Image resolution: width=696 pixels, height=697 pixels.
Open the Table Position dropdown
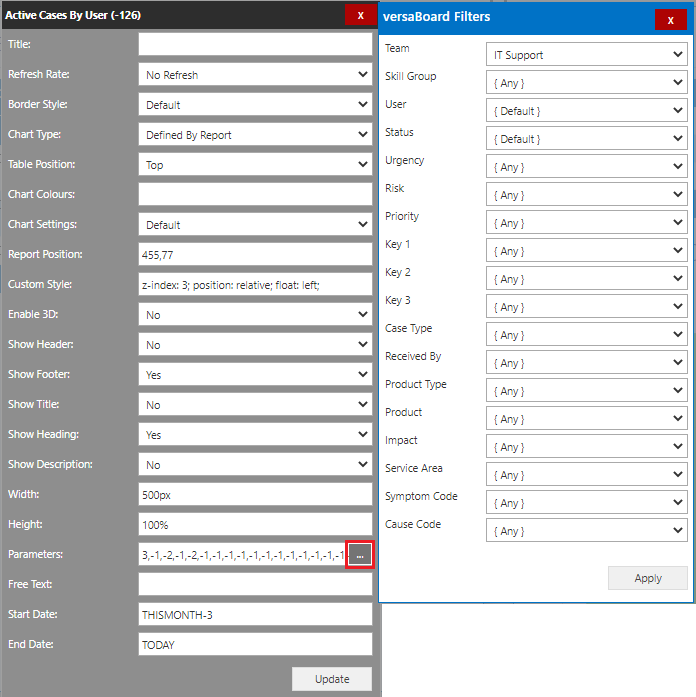click(x=255, y=165)
